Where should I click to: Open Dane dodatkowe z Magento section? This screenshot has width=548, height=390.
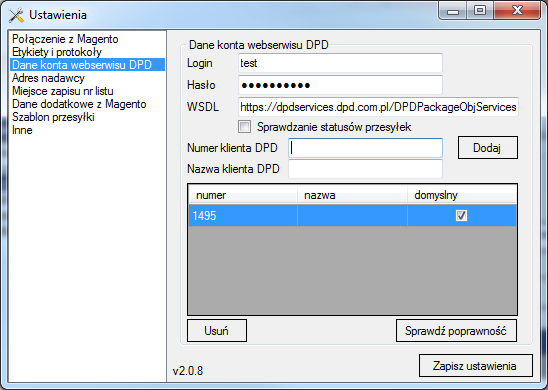[x=79, y=104]
